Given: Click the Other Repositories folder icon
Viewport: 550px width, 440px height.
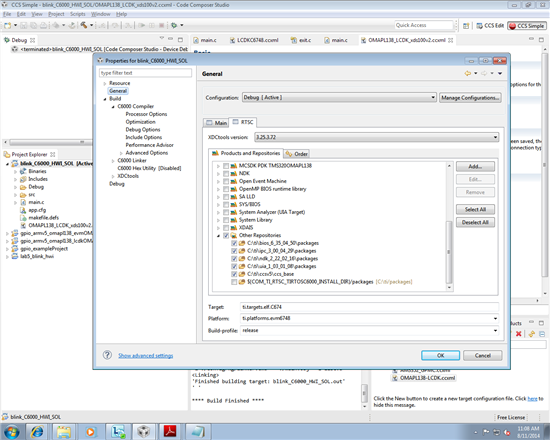Looking at the screenshot, I should [234, 235].
